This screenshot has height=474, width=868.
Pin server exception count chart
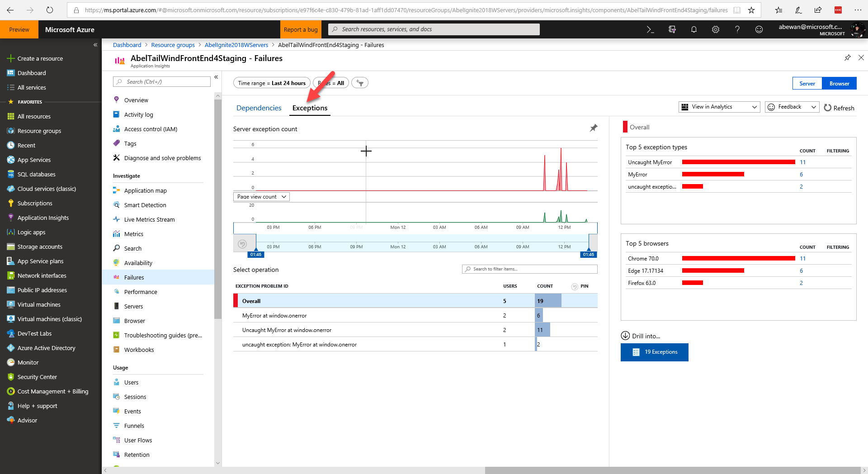(594, 128)
